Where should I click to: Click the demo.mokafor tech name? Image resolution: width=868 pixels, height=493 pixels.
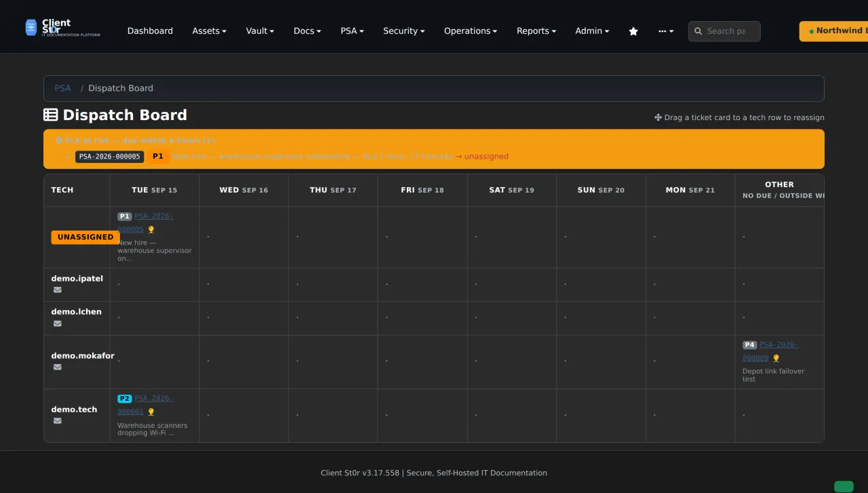click(83, 356)
